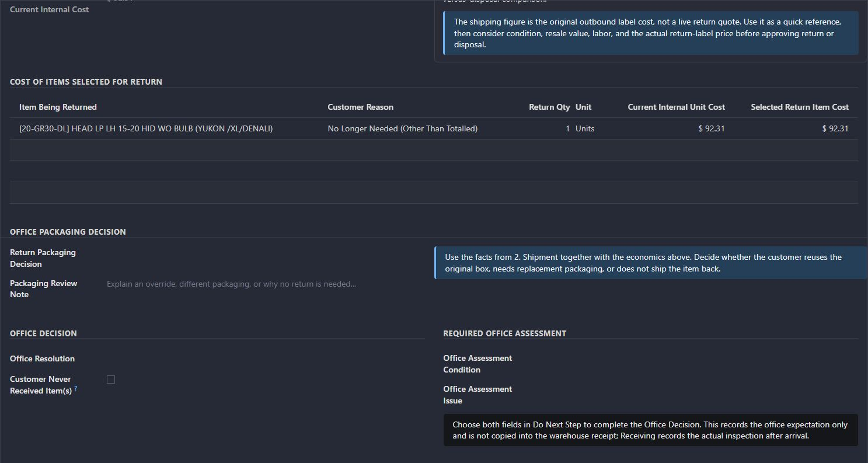Viewport: 868px width, 463px height.
Task: Click the Unit column header
Action: click(x=583, y=107)
